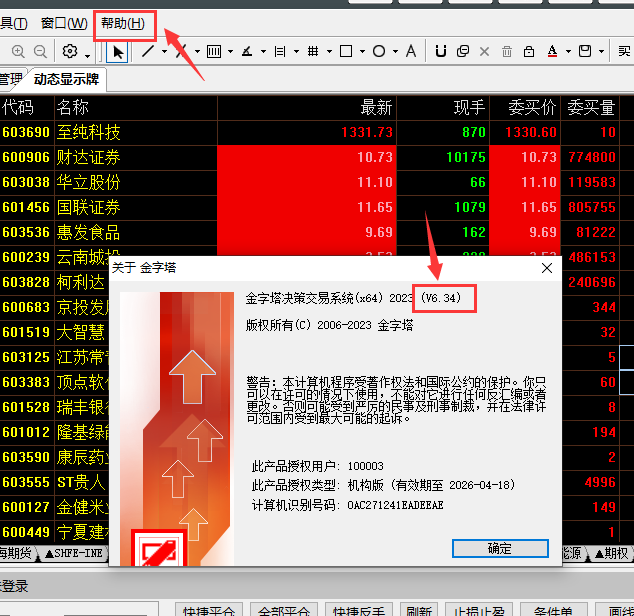Select stock code 603828
This screenshot has height=616, width=634.
(x=26, y=282)
